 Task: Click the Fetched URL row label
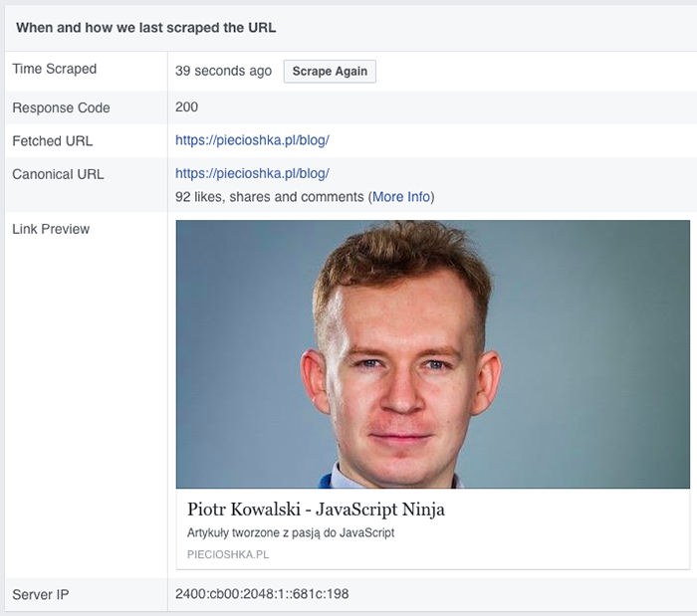click(52, 140)
